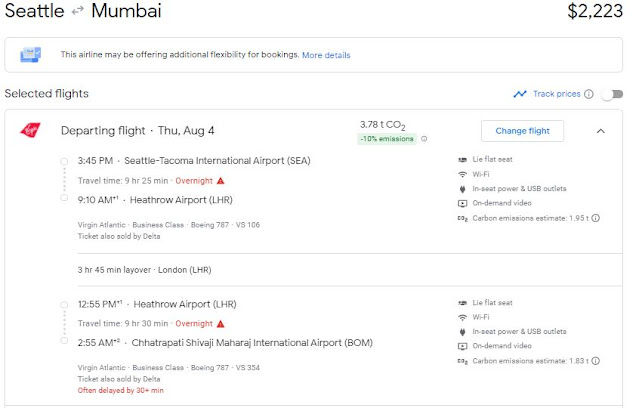Click the Overnight warning icon on the 12:55 PM flight

click(x=221, y=324)
